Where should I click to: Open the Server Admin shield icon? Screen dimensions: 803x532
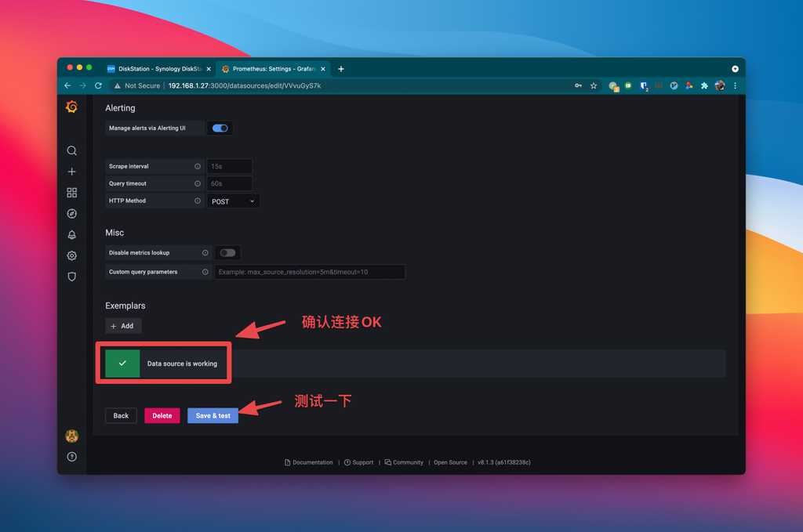pyautogui.click(x=71, y=277)
